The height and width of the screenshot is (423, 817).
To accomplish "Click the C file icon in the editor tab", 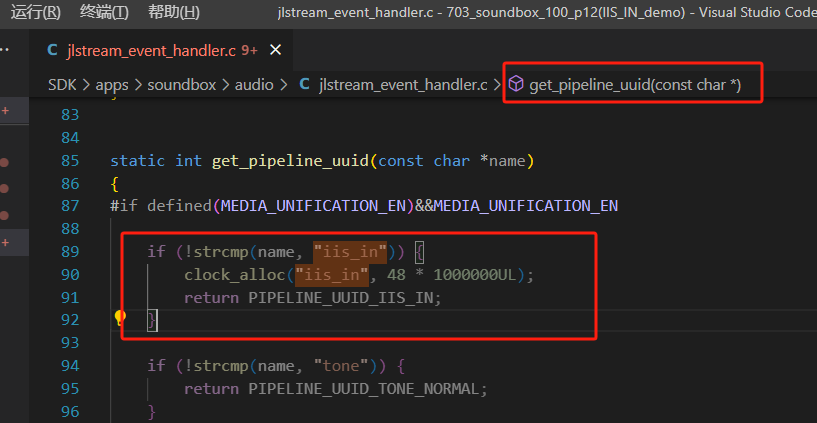I will (x=52, y=50).
